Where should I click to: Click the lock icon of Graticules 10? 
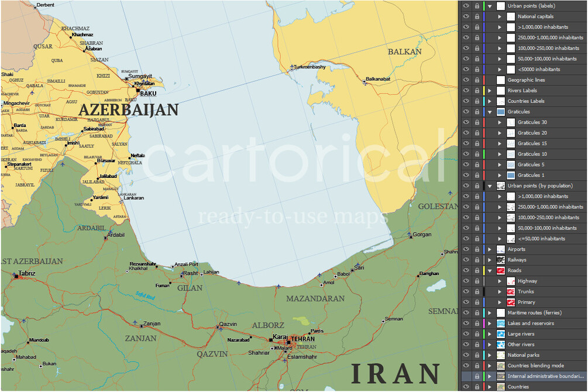477,154
